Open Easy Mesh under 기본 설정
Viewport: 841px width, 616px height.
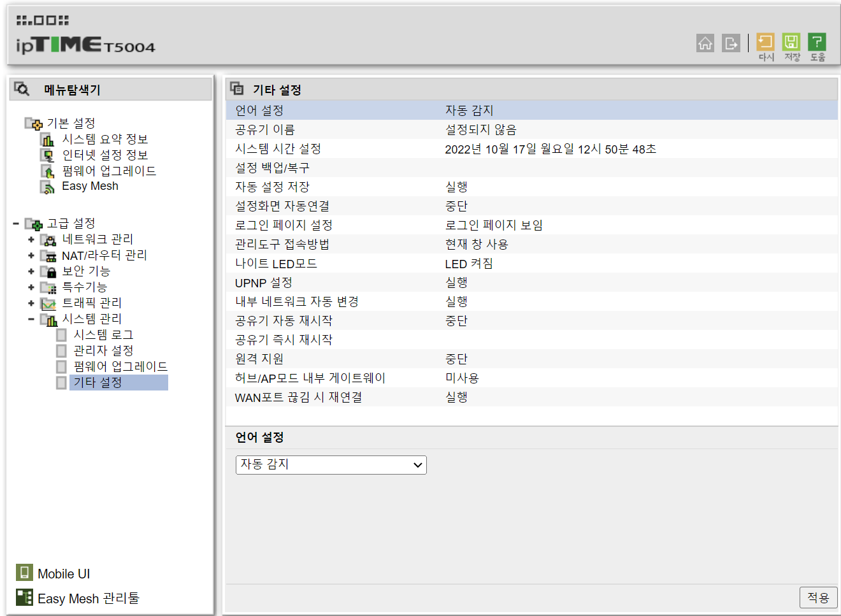click(x=90, y=186)
